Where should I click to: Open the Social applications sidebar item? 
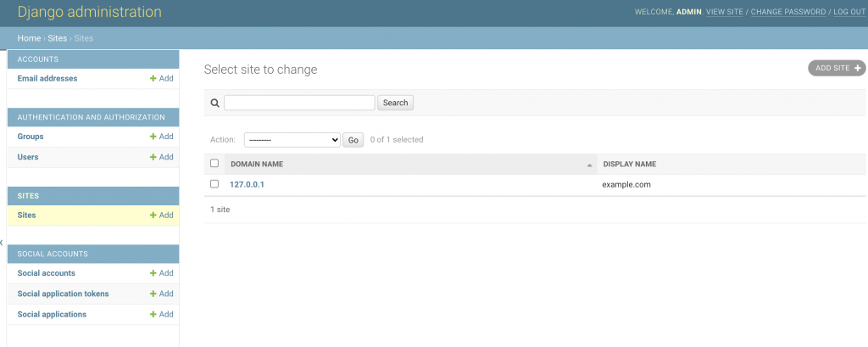[52, 314]
